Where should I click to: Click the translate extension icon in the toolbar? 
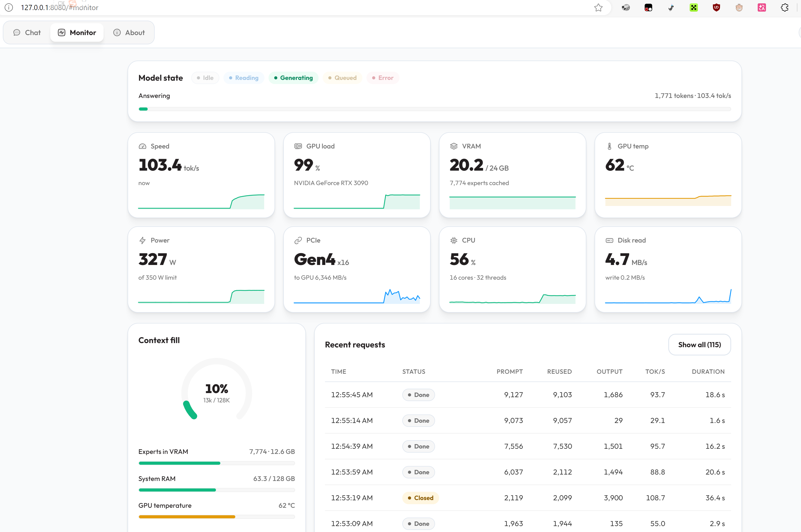pyautogui.click(x=762, y=7)
